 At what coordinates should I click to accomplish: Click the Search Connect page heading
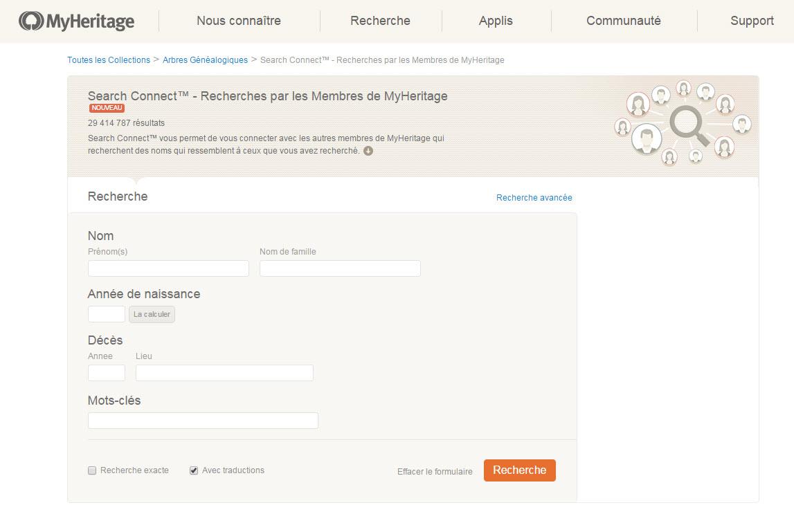point(267,96)
